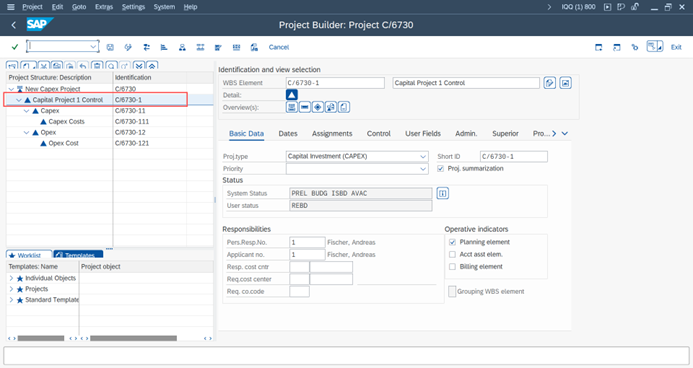
Task: Click the templates name horizontal scrollbar
Action: tap(41, 338)
